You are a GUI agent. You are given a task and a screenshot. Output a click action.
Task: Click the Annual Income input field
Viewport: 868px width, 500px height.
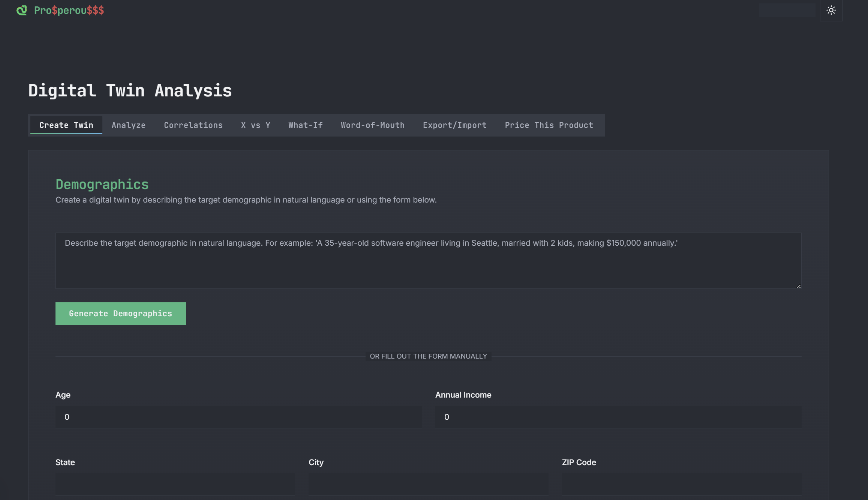618,417
